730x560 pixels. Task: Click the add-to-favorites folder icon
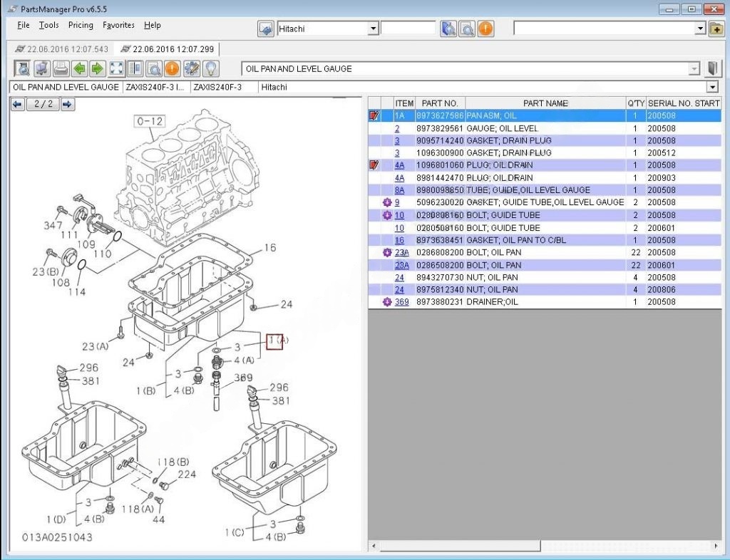click(716, 28)
